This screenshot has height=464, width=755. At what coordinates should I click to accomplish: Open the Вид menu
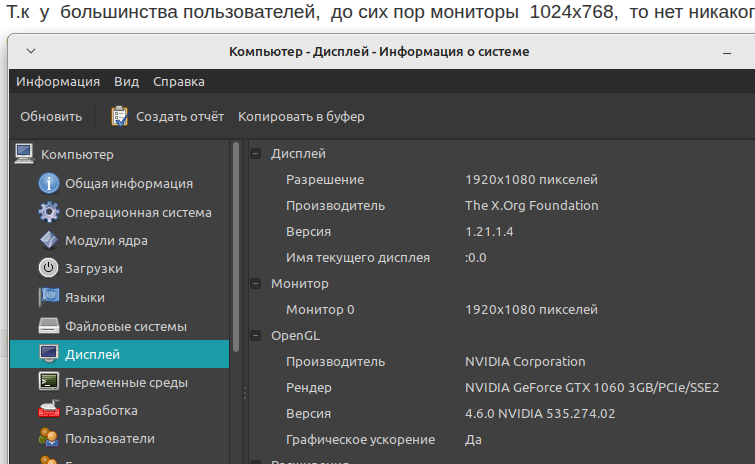pyautogui.click(x=127, y=82)
